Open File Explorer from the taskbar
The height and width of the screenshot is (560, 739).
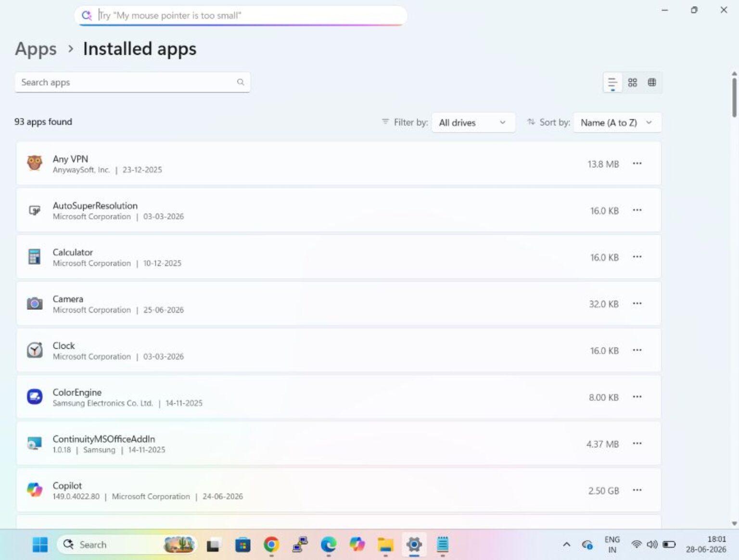(x=385, y=545)
